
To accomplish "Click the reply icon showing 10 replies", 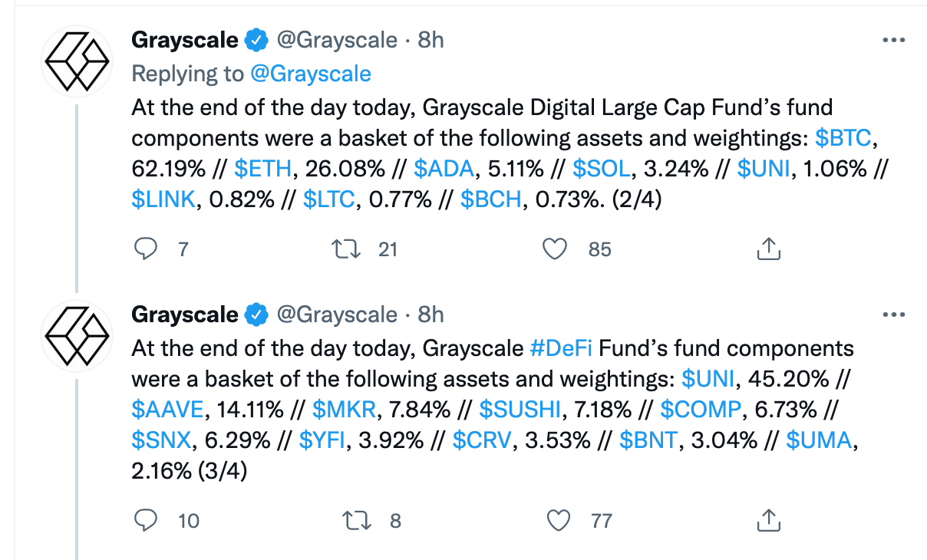I will [x=146, y=520].
